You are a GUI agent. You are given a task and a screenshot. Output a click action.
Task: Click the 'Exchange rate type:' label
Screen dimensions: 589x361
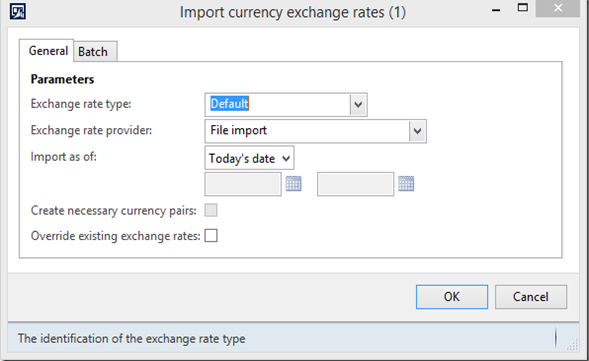point(81,104)
